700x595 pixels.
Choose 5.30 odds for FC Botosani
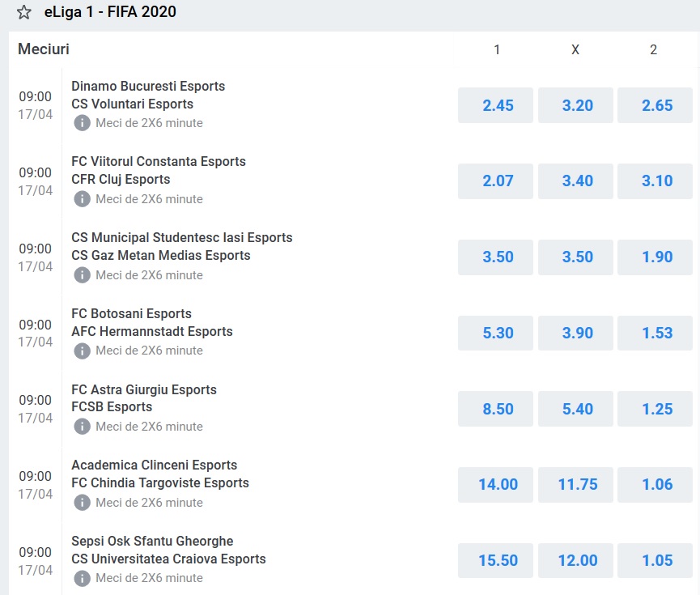[x=496, y=333]
